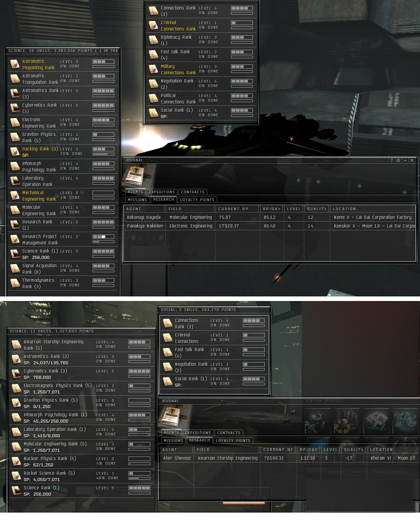Image resolution: width=420 pixels, height=524 pixels.
Task: Select the Electromagnetic Physics Rank (5) skill icon
Action: [x=16, y=388]
